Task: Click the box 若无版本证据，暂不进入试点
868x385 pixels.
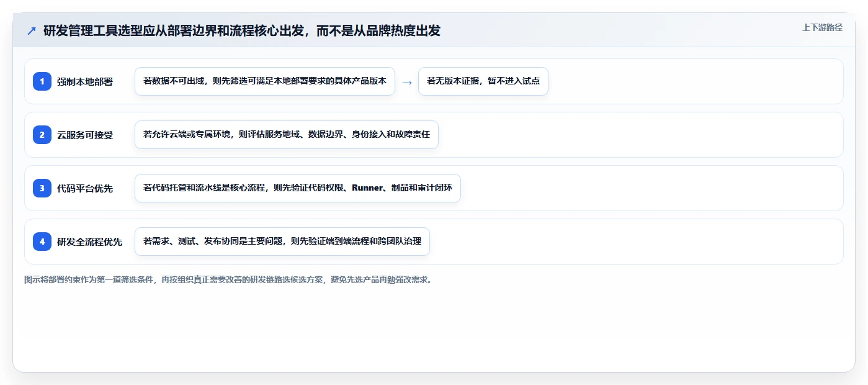Action: [x=483, y=81]
